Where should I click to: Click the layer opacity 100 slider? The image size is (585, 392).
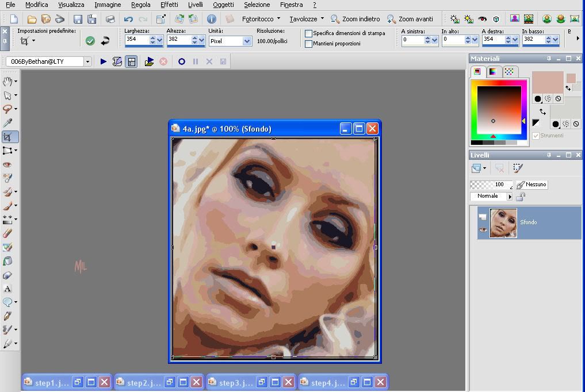click(491, 185)
